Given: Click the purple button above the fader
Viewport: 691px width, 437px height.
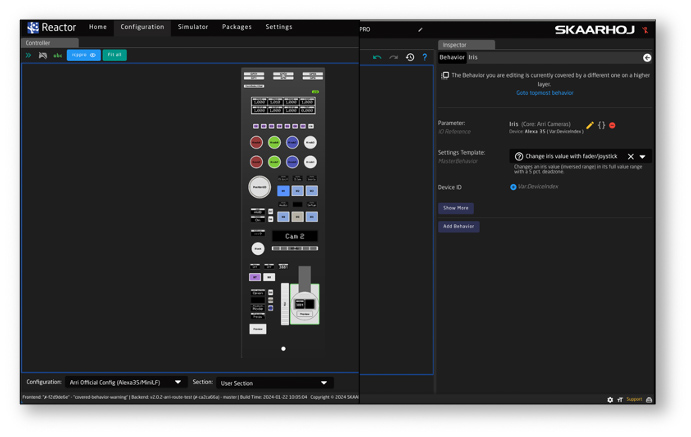Looking at the screenshot, I should coord(255,277).
